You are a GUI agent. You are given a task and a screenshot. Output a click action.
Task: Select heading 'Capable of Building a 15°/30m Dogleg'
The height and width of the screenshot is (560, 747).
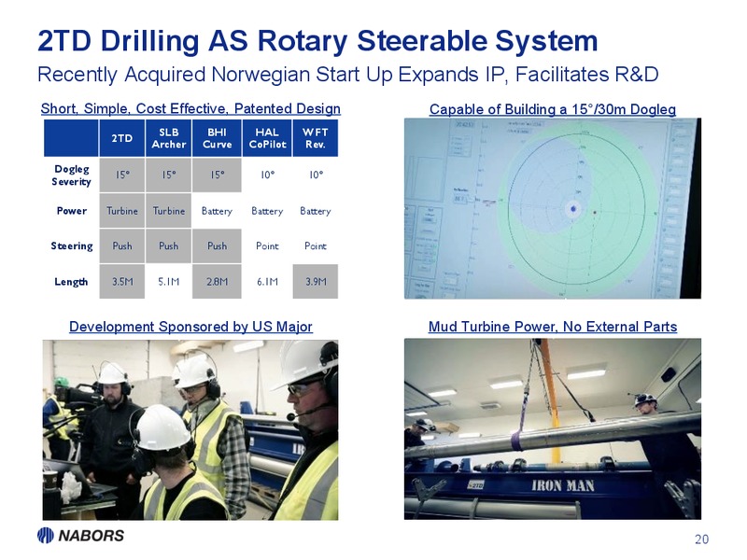coord(553,109)
